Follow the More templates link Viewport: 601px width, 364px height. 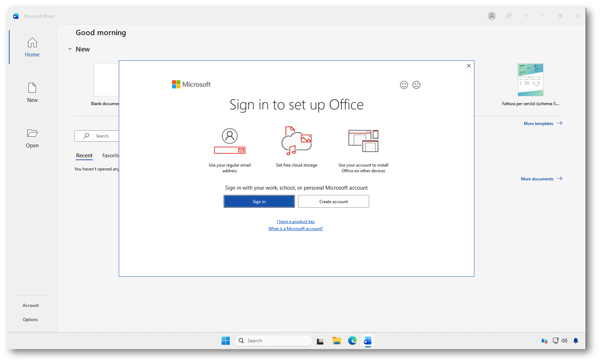tap(543, 124)
